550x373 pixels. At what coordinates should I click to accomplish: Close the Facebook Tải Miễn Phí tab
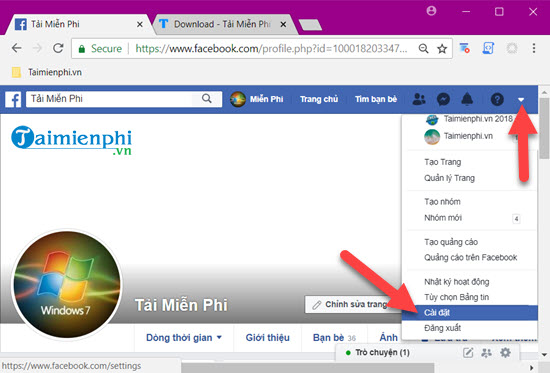pos(140,25)
